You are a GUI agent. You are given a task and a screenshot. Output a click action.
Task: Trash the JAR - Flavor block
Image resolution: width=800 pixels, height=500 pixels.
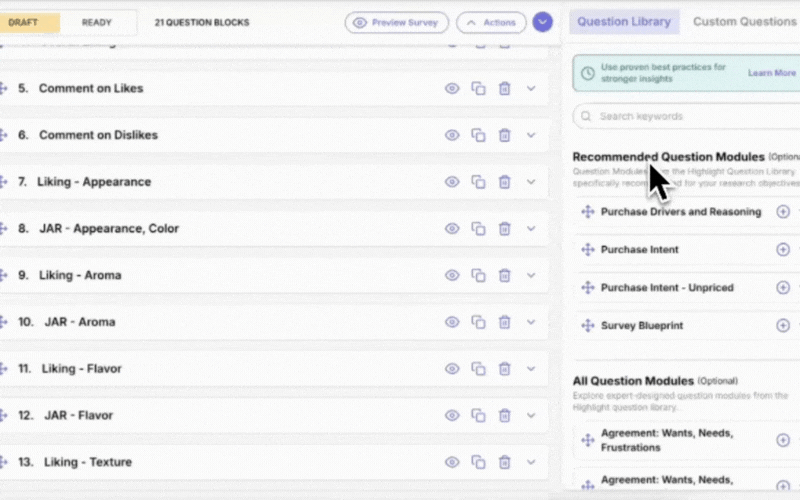tap(505, 416)
